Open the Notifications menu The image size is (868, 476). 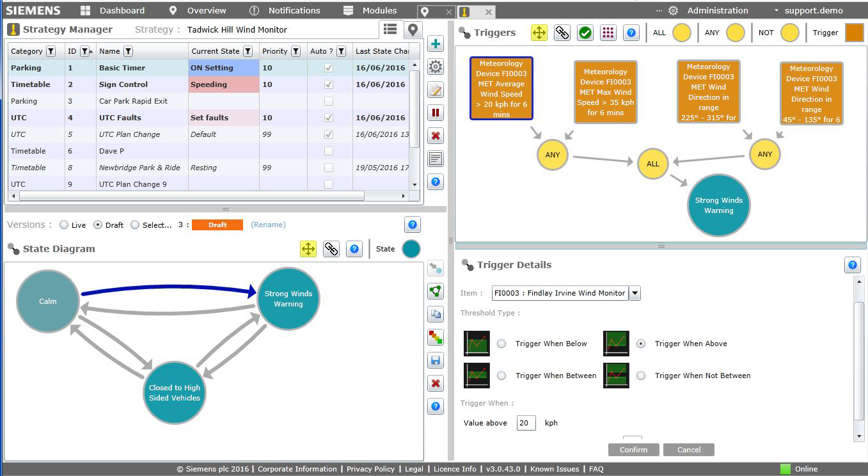click(x=285, y=11)
